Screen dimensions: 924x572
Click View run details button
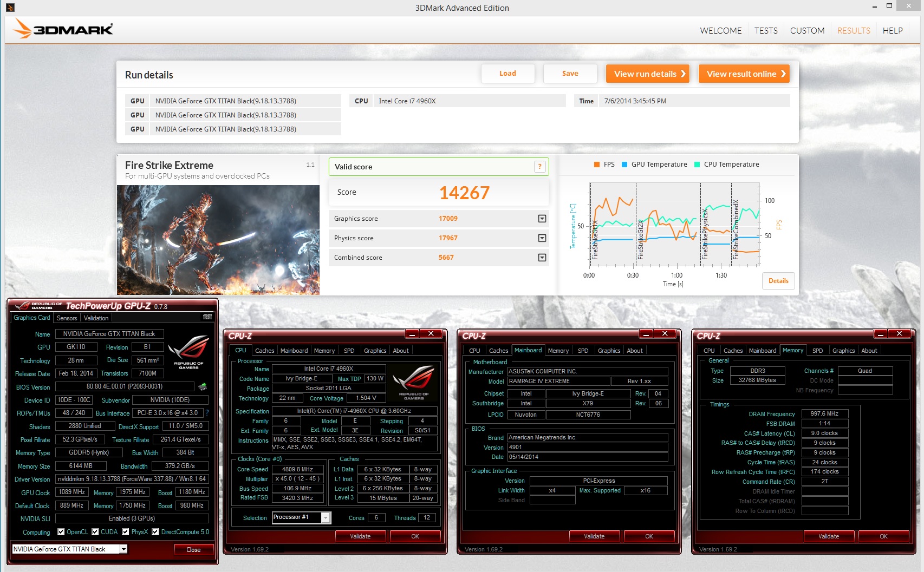648,74
